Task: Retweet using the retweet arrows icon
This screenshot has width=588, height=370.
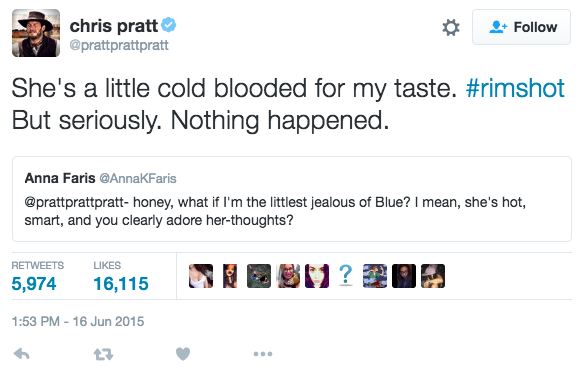Action: tap(103, 354)
